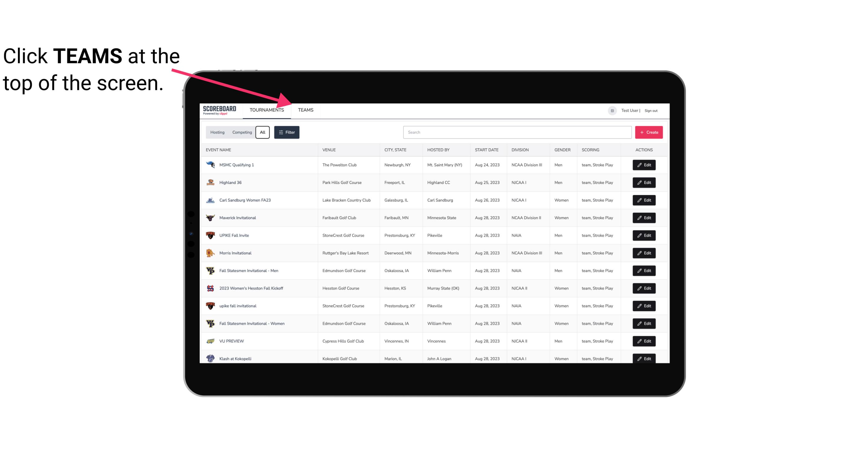Select the All filter toggle
This screenshot has width=868, height=467.
click(x=262, y=132)
